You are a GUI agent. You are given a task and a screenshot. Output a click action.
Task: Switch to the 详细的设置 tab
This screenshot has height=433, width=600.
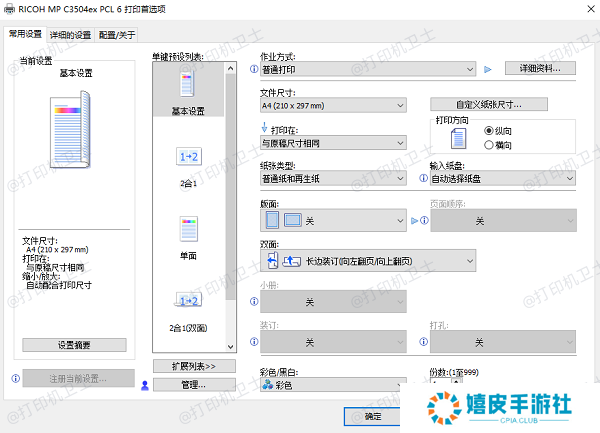[71, 33]
